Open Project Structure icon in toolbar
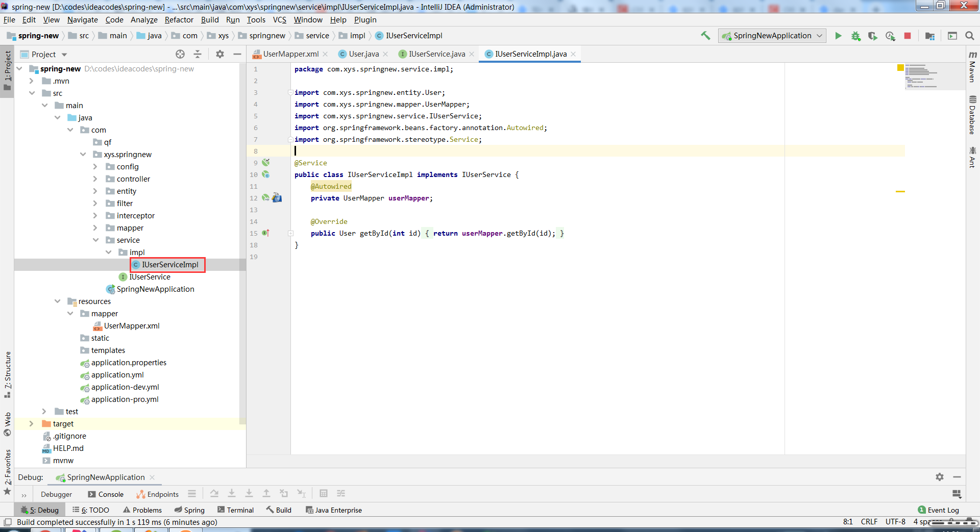980x532 pixels. coord(929,36)
